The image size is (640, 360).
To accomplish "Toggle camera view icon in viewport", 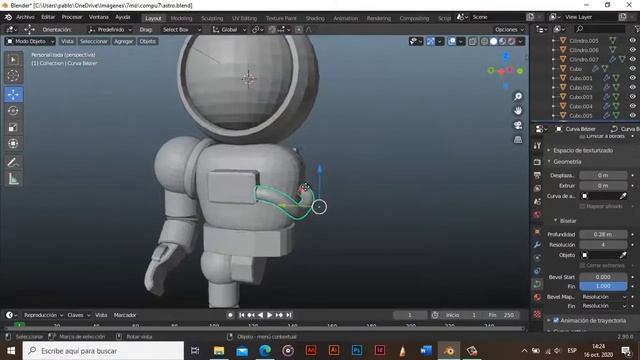I will pos(518,125).
